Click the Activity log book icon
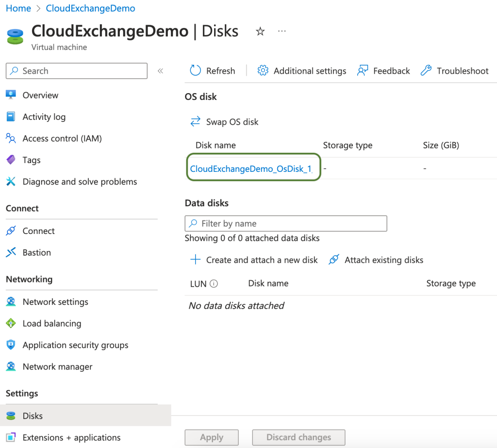The image size is (497, 448). 11,116
